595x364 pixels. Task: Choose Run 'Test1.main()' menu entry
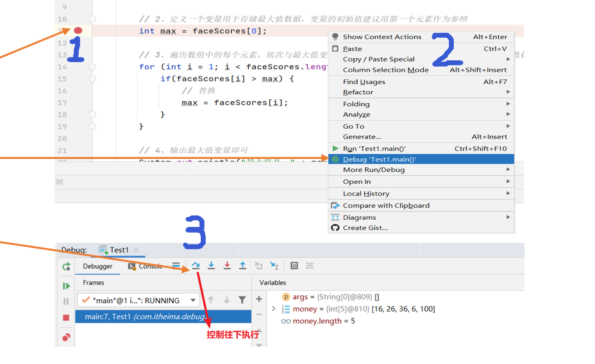pos(374,148)
